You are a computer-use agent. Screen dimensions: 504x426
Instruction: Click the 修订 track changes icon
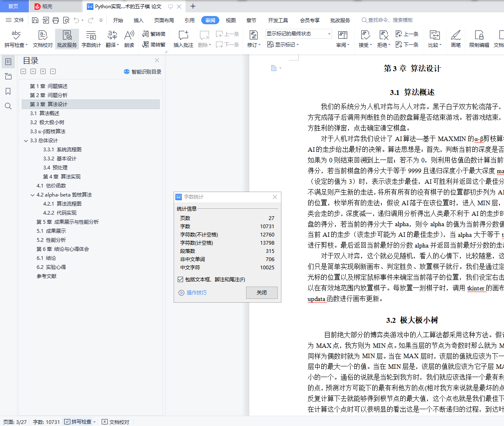click(x=253, y=35)
